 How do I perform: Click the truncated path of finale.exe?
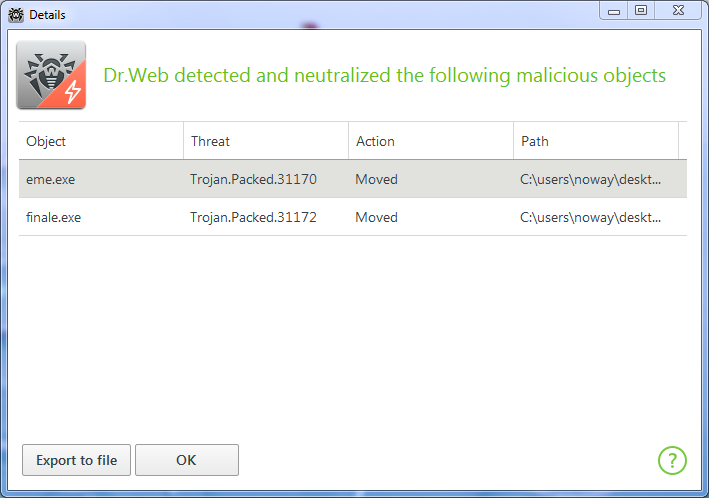[x=591, y=218]
